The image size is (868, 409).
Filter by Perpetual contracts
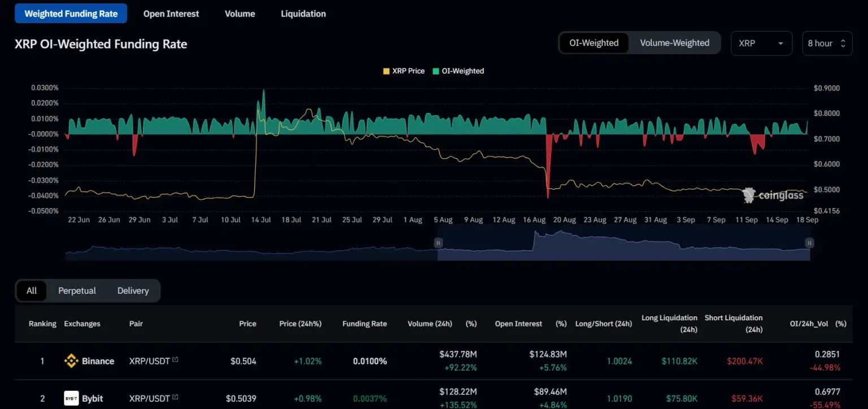click(77, 290)
